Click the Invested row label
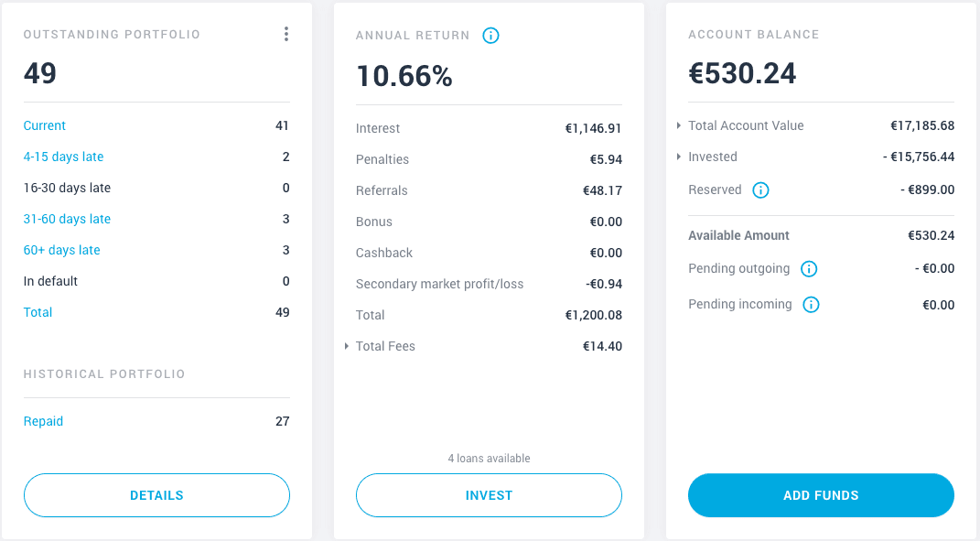The height and width of the screenshot is (541, 980). click(x=713, y=157)
